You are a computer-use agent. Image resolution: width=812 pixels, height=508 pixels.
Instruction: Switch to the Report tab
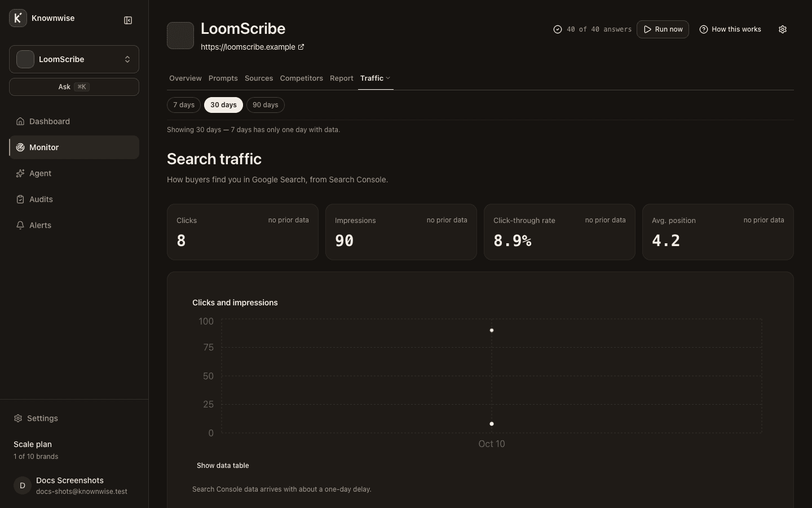coord(342,78)
